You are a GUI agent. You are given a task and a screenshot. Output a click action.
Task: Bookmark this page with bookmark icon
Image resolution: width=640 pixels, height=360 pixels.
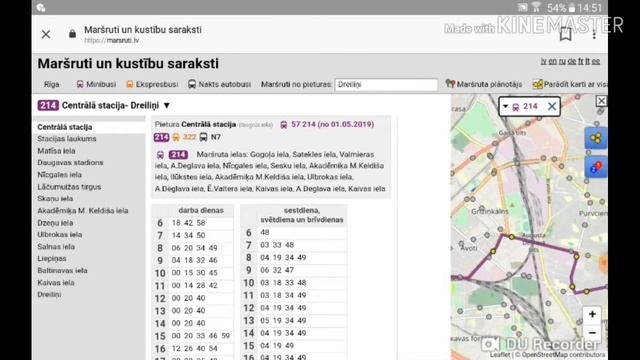(x=565, y=34)
